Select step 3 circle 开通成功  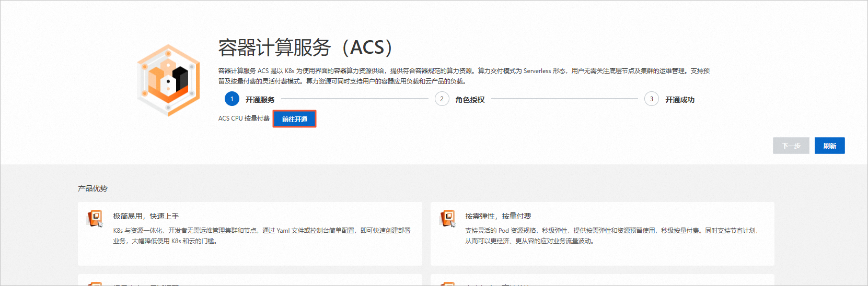(x=651, y=99)
